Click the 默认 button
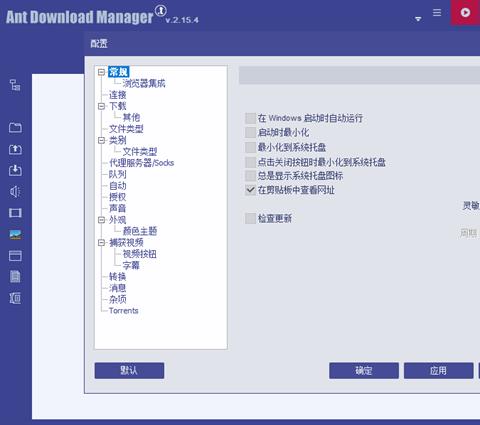The width and height of the screenshot is (480, 425). pos(129,371)
